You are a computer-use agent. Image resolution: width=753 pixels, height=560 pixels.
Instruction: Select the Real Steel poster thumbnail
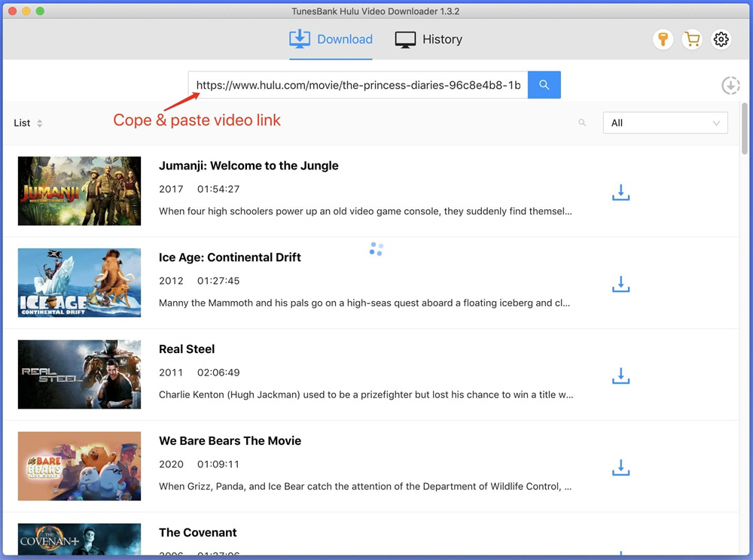(x=79, y=374)
